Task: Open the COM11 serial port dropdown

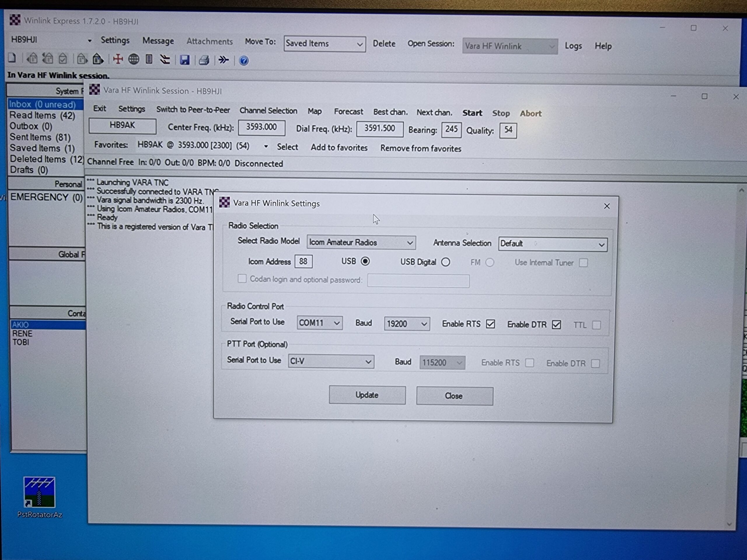Action: tap(320, 323)
